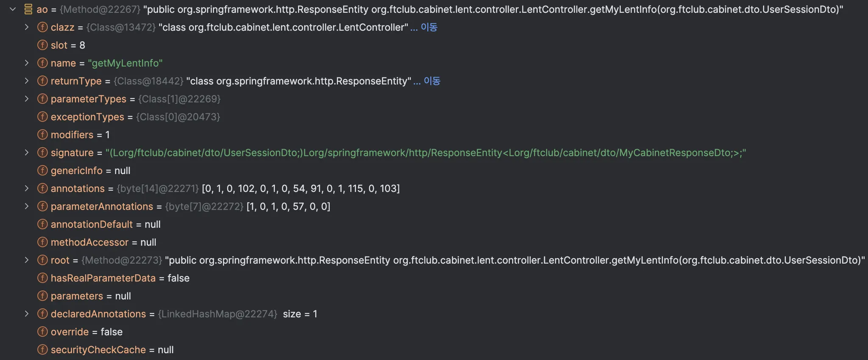Screen dimensions: 868x360
Task: Expand the clazz field
Action: (27, 27)
